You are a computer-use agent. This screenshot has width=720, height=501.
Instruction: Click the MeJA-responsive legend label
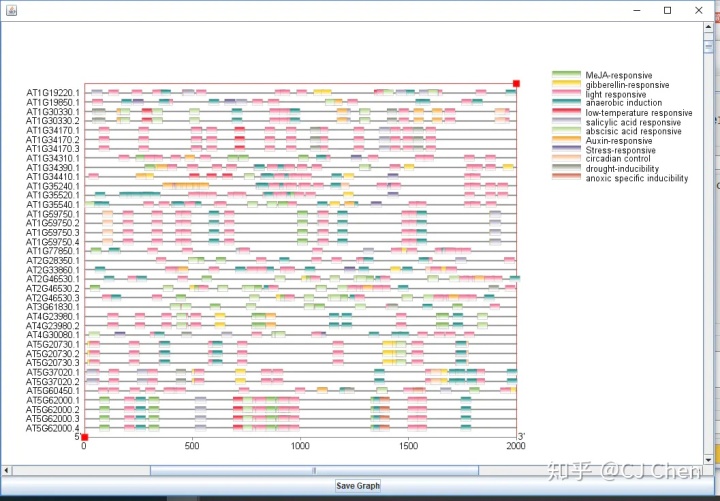point(619,75)
